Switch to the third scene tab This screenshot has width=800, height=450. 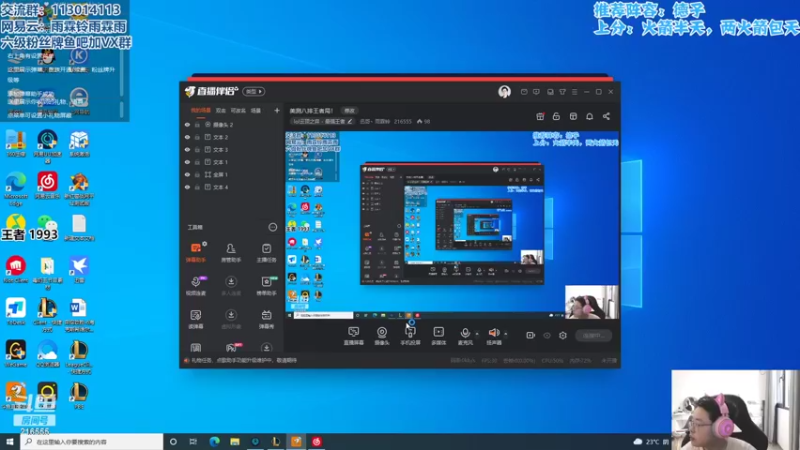tap(238, 110)
